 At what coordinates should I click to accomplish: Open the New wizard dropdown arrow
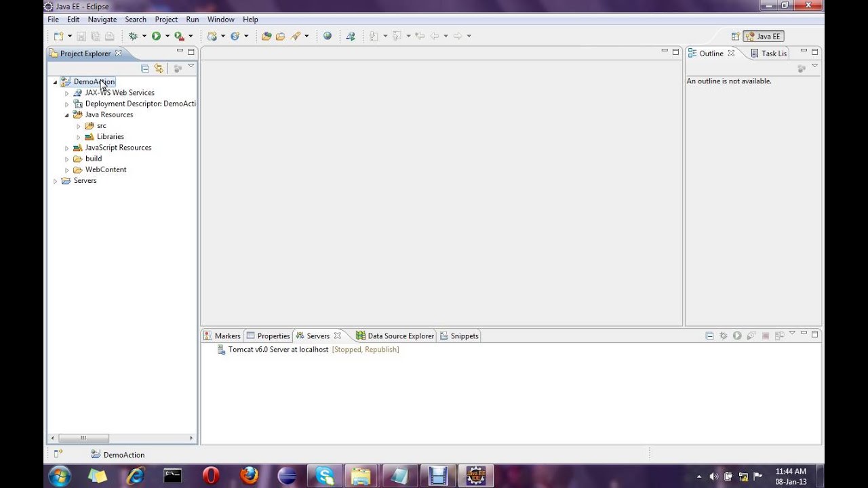tap(69, 36)
